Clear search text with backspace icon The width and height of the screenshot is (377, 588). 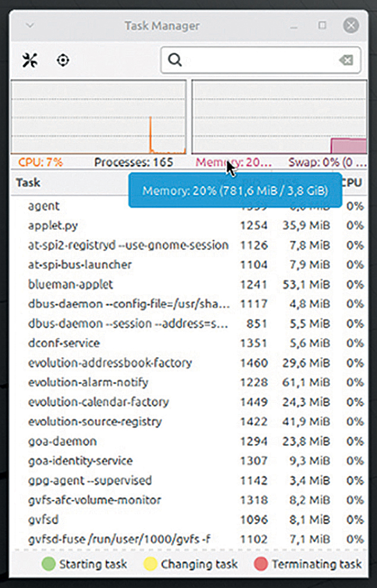(346, 60)
